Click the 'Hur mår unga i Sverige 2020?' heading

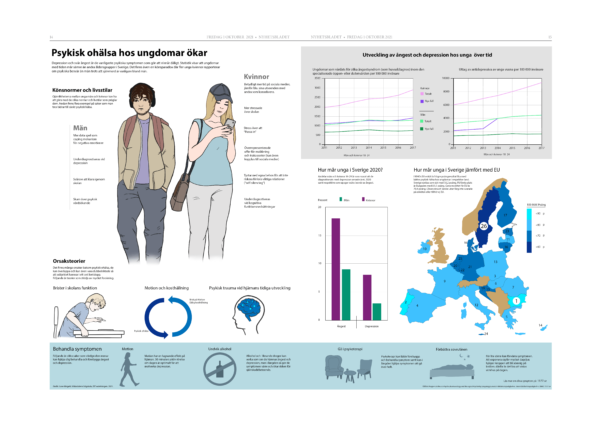(350, 170)
